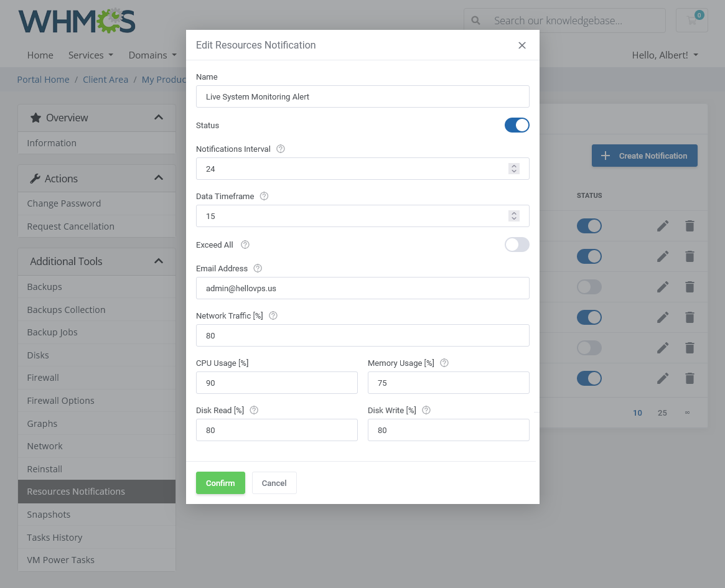Click the CPU Usage input field
The height and width of the screenshot is (588, 725).
pyautogui.click(x=277, y=383)
